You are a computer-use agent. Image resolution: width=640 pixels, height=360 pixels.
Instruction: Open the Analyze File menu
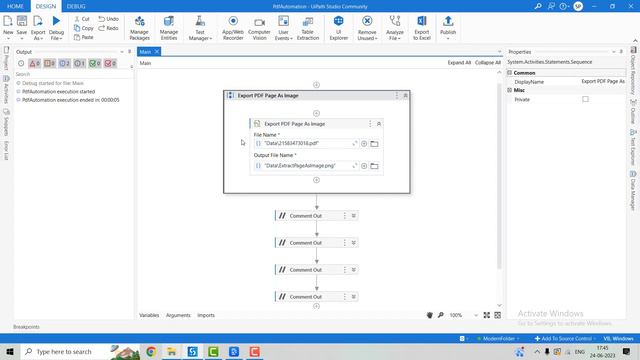395,28
